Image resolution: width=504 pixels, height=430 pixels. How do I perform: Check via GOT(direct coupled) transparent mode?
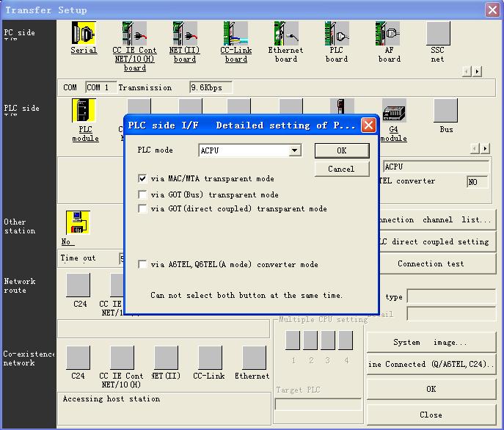click(142, 209)
